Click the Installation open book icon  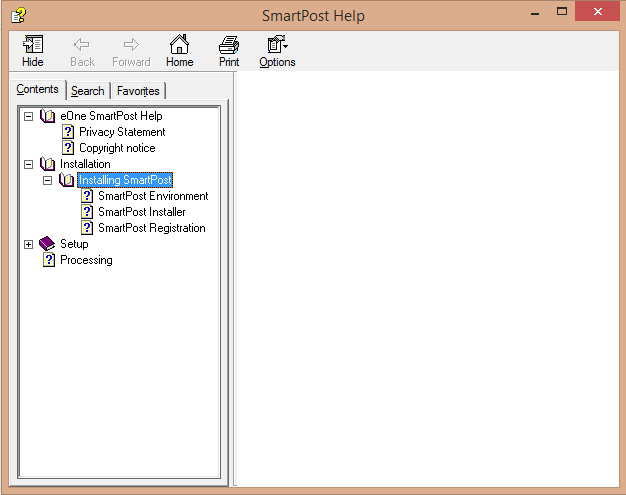[48, 164]
